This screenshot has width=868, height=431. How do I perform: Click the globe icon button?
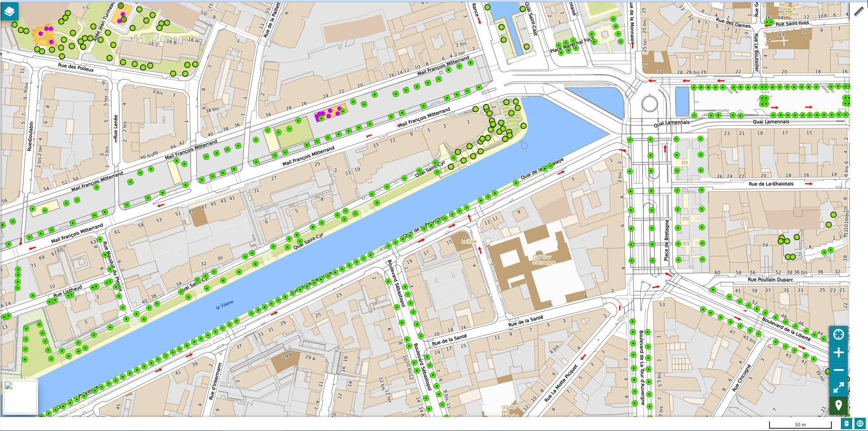[x=860, y=424]
